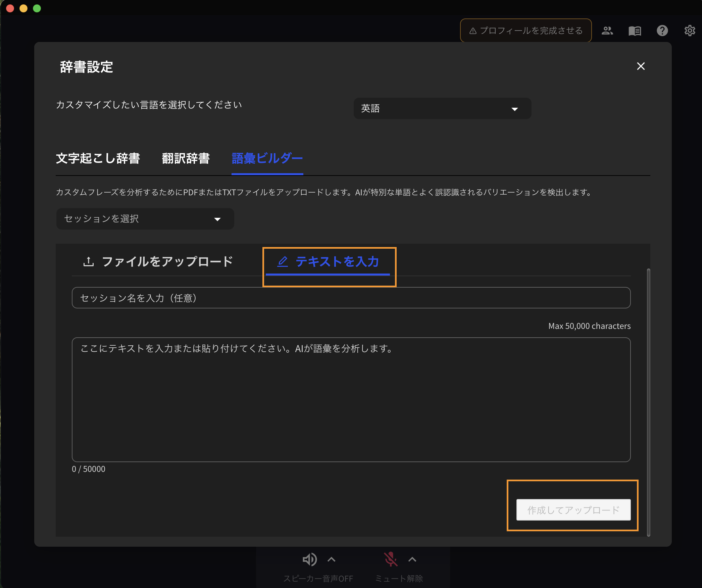Image resolution: width=702 pixels, height=588 pixels.
Task: Toggle スピーカー音声OFF to enable speaker audio
Action: click(318, 579)
